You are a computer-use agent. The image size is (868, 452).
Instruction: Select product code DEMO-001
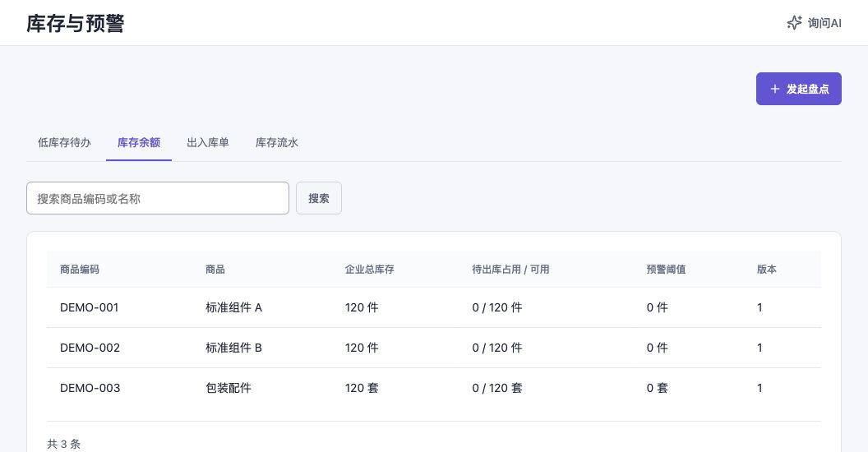click(x=89, y=307)
